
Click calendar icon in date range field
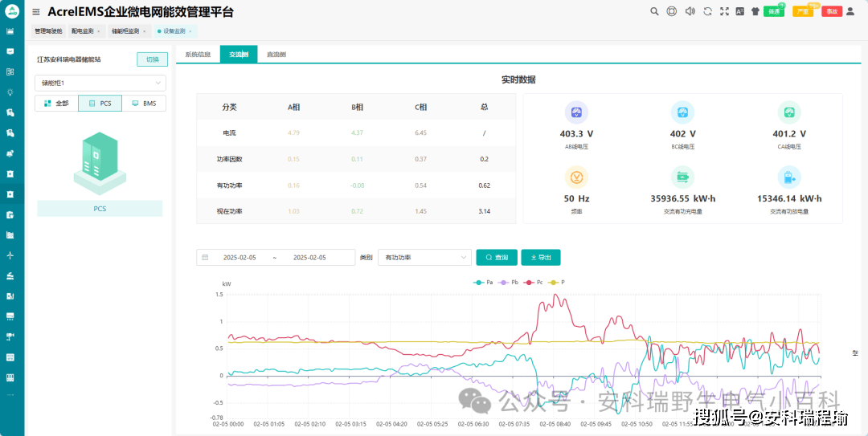(206, 257)
